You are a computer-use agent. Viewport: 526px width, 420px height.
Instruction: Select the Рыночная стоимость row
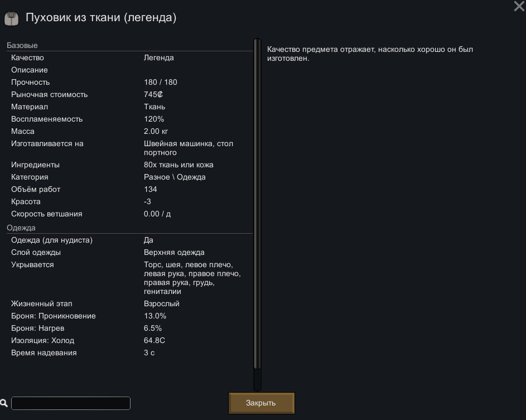click(x=130, y=95)
